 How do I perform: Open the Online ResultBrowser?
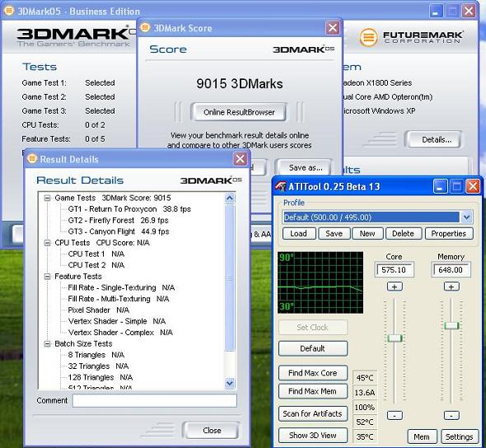(x=239, y=112)
